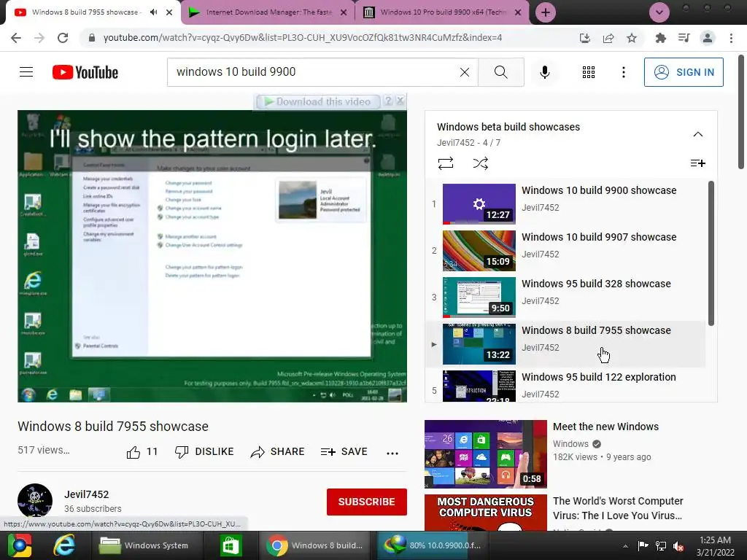Install the page via the address bar download icon
Viewport: 747px width, 560px height.
(x=584, y=38)
